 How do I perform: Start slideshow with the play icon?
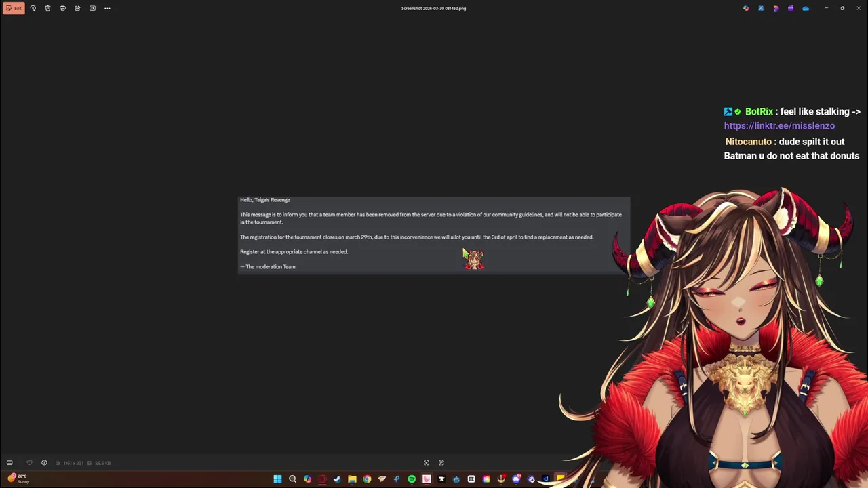(92, 8)
